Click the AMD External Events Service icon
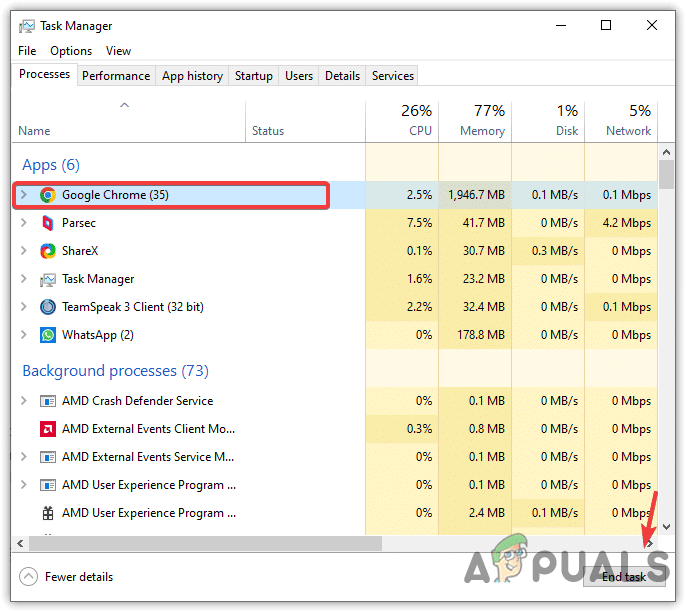The width and height of the screenshot is (686, 612). point(48,457)
